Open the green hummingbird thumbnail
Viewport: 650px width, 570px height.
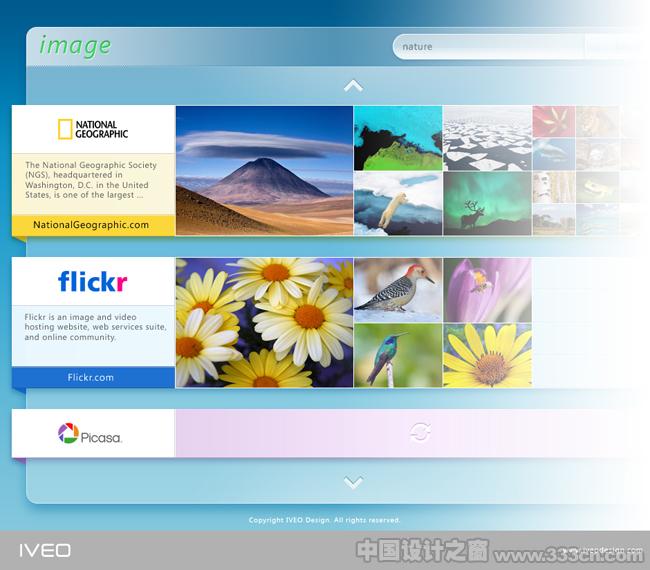pos(398,356)
